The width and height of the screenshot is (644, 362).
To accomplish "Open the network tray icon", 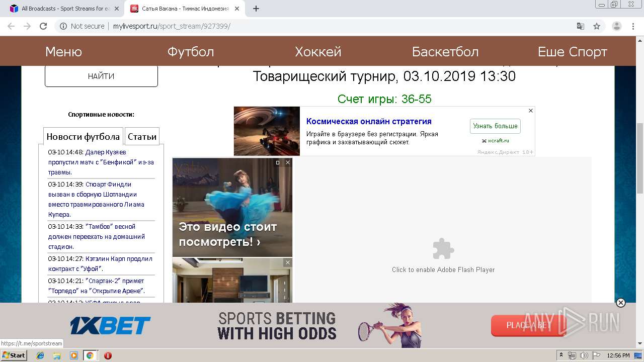I will tap(572, 355).
